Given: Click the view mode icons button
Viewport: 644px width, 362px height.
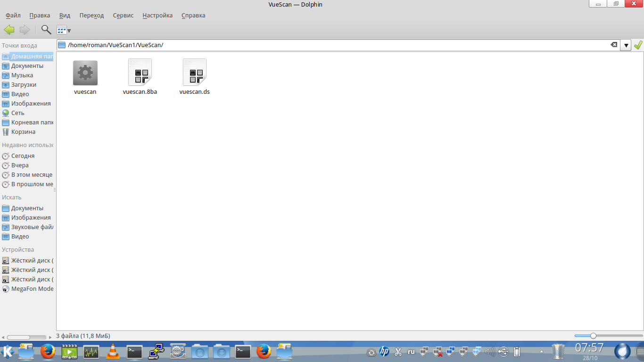Looking at the screenshot, I should point(61,30).
